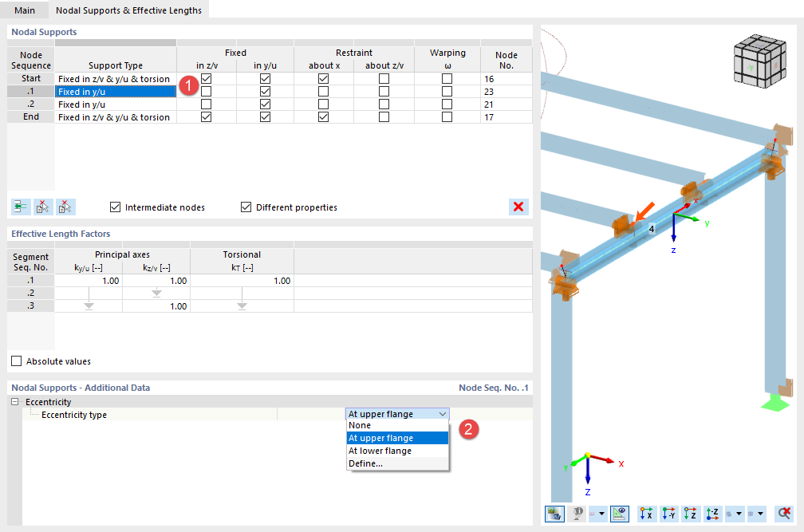View model in Z direction
This screenshot has width=804, height=532.
(x=691, y=514)
